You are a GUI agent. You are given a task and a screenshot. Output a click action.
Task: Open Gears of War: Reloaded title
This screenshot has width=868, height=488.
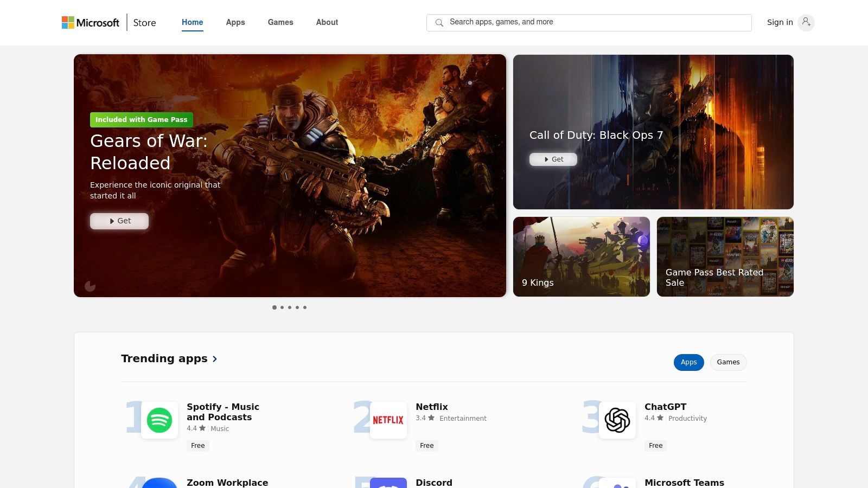149,152
